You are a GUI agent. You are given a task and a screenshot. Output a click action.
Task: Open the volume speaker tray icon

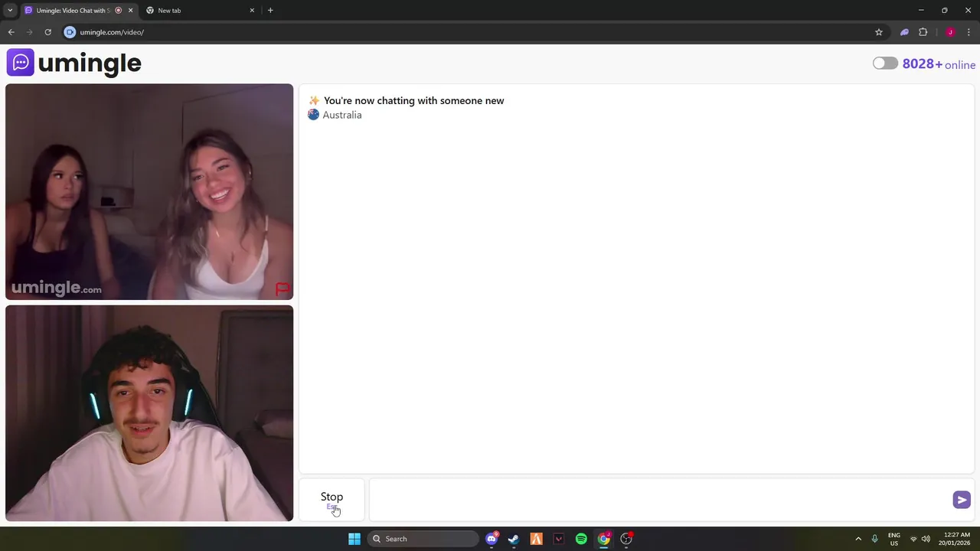926,539
